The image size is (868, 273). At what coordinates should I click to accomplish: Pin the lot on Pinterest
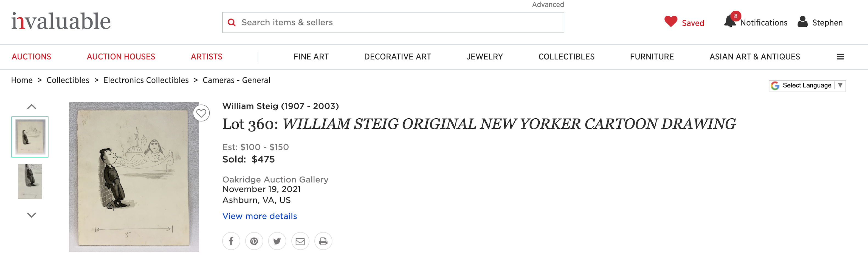pyautogui.click(x=254, y=241)
